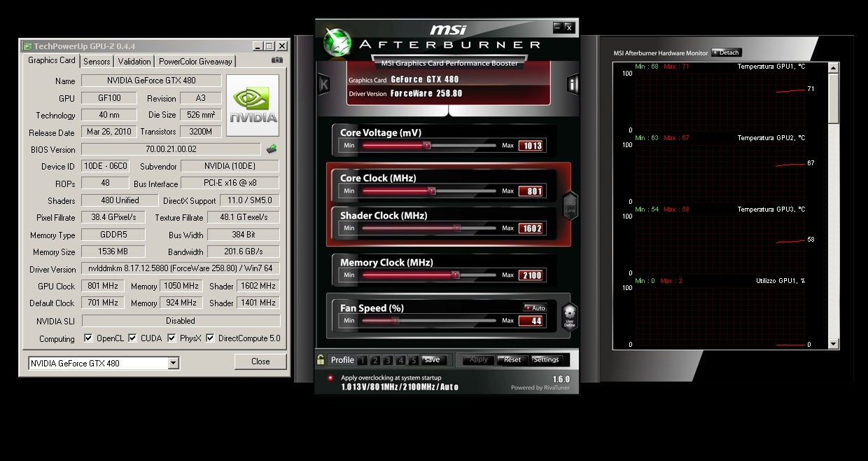The width and height of the screenshot is (868, 461).
Task: Toggle Apply overclocking at system startup
Action: [x=330, y=378]
